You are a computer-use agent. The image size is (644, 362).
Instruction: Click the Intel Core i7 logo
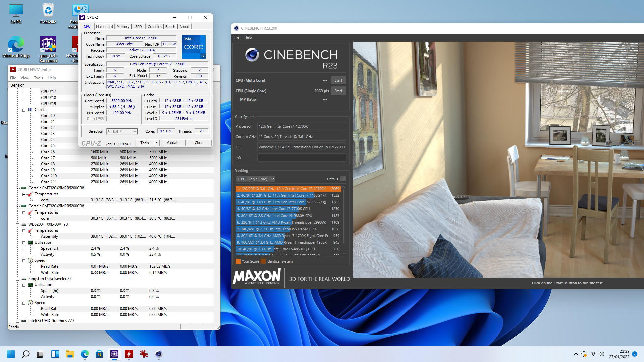(x=194, y=47)
